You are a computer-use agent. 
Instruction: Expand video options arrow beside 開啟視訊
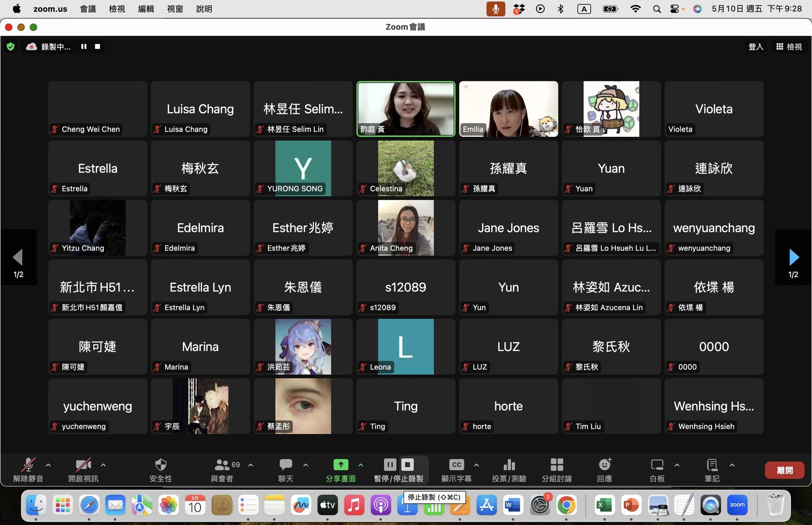coord(103,465)
